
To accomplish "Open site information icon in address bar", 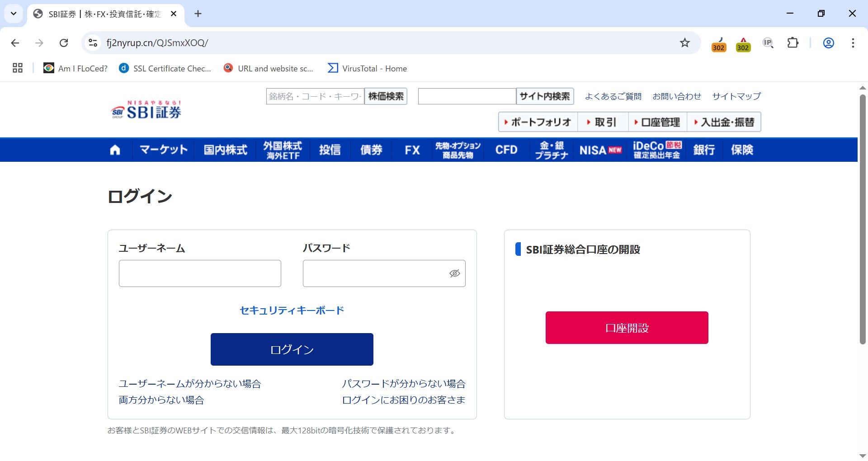I will coord(93,43).
